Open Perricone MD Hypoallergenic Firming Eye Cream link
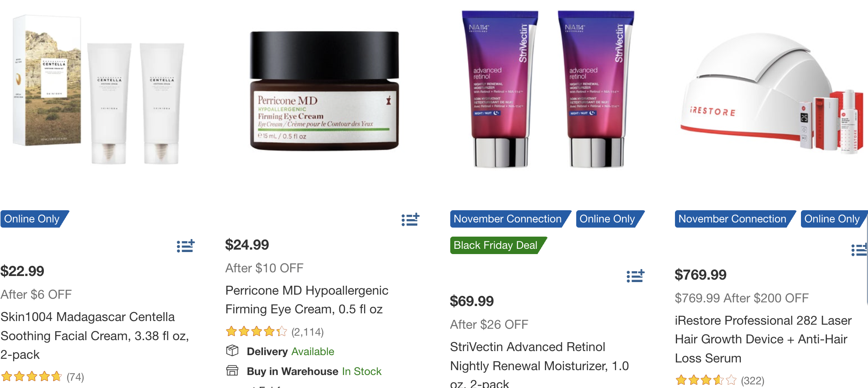The height and width of the screenshot is (388, 868). tap(307, 300)
